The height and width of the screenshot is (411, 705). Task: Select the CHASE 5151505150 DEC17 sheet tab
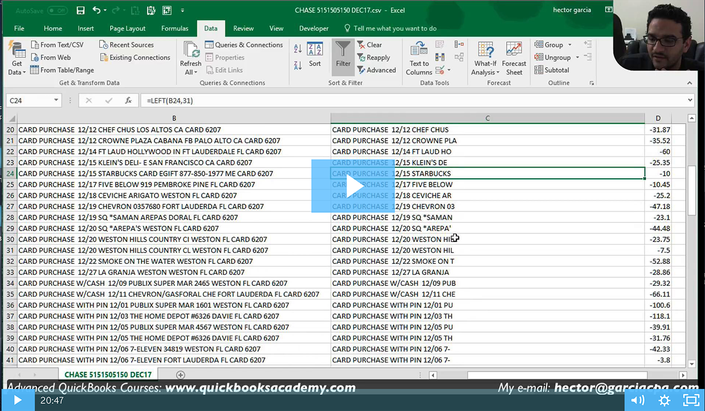[108, 374]
